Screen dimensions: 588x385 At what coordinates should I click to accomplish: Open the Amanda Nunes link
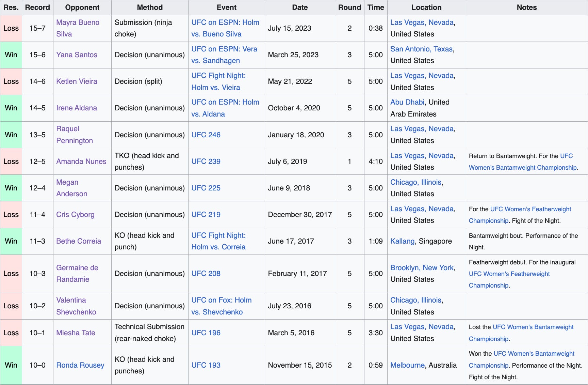tap(81, 161)
